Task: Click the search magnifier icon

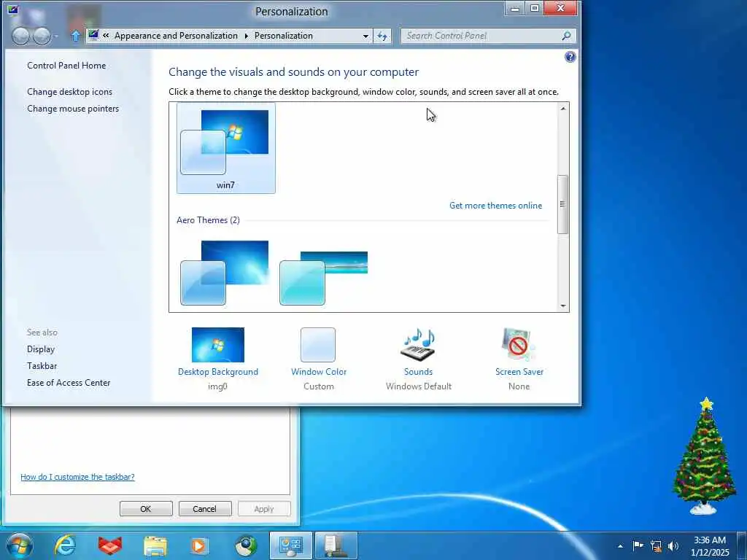Action: tap(566, 36)
